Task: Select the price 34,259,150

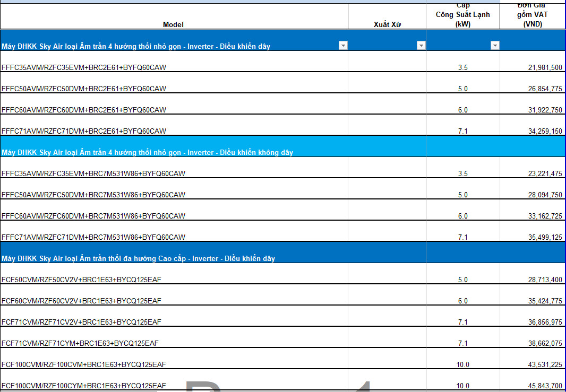Action: click(x=545, y=131)
